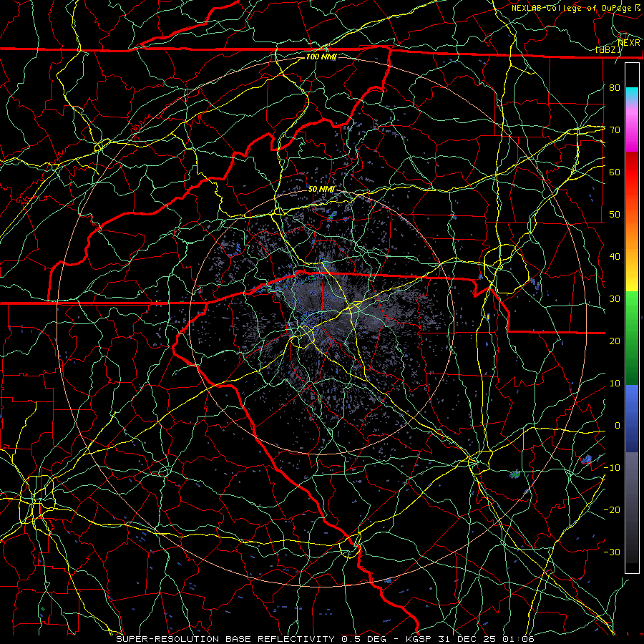
Task: Click the 30 value on the dBZ scale
Action: pyautogui.click(x=615, y=299)
